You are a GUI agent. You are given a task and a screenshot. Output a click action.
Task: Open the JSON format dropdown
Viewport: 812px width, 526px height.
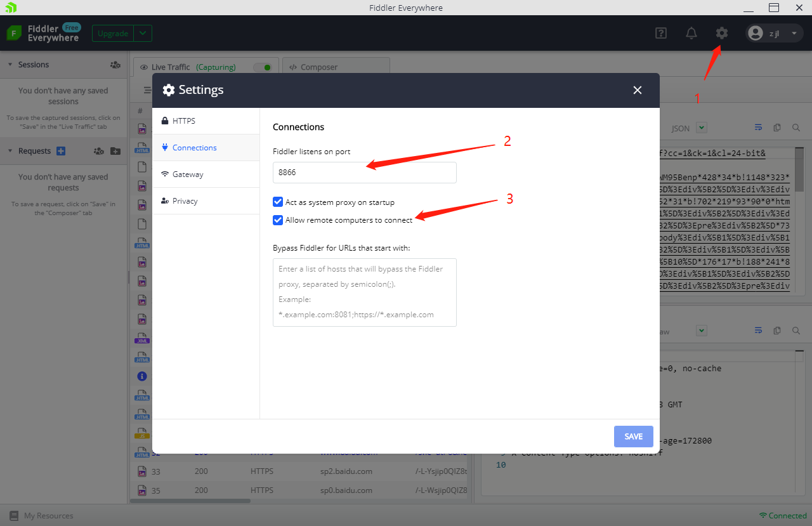click(x=701, y=128)
